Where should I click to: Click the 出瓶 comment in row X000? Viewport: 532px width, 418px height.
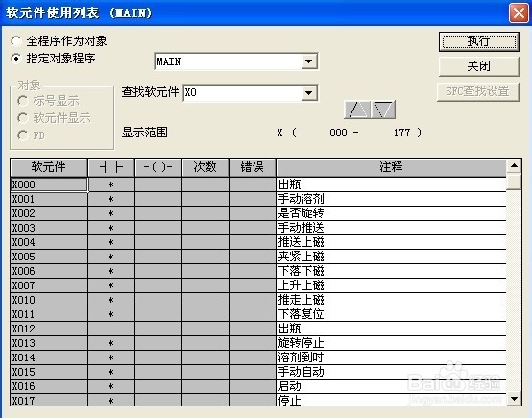tap(391, 184)
